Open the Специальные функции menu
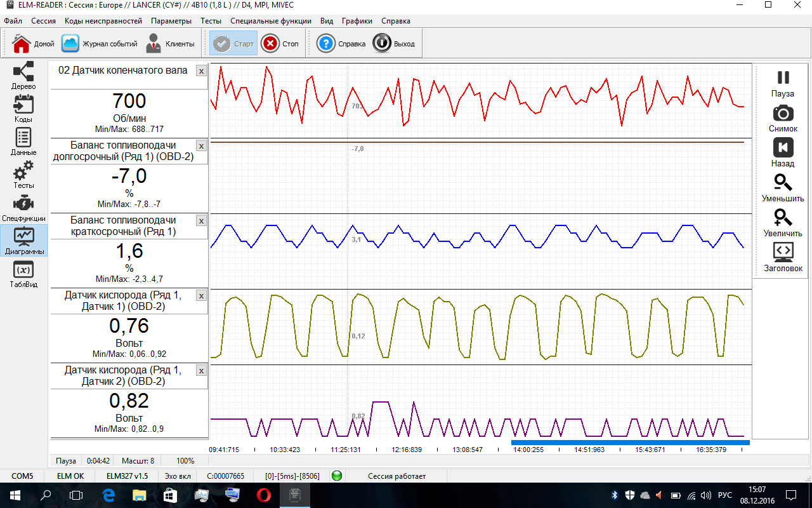The height and width of the screenshot is (508, 812). pyautogui.click(x=271, y=20)
